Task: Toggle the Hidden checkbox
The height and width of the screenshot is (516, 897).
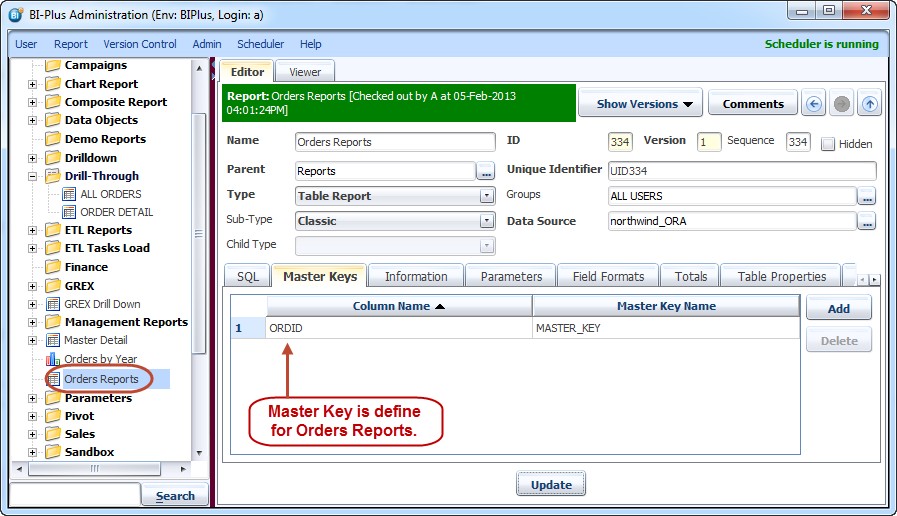Action: coord(828,143)
